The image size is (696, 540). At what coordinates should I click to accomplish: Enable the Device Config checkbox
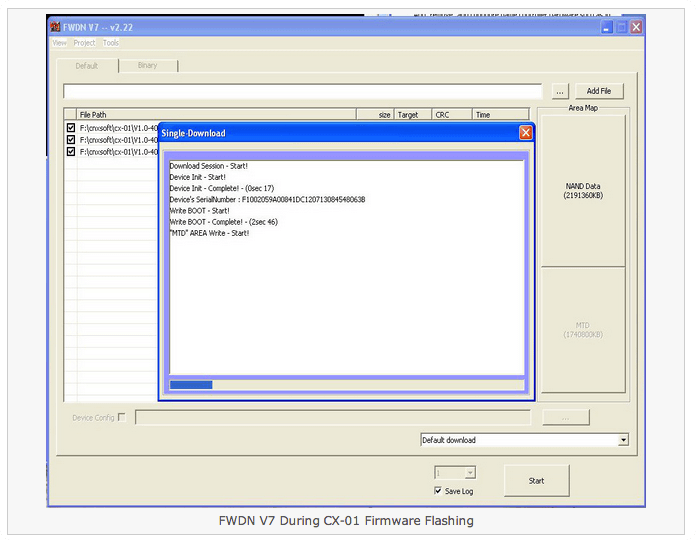[x=122, y=417]
